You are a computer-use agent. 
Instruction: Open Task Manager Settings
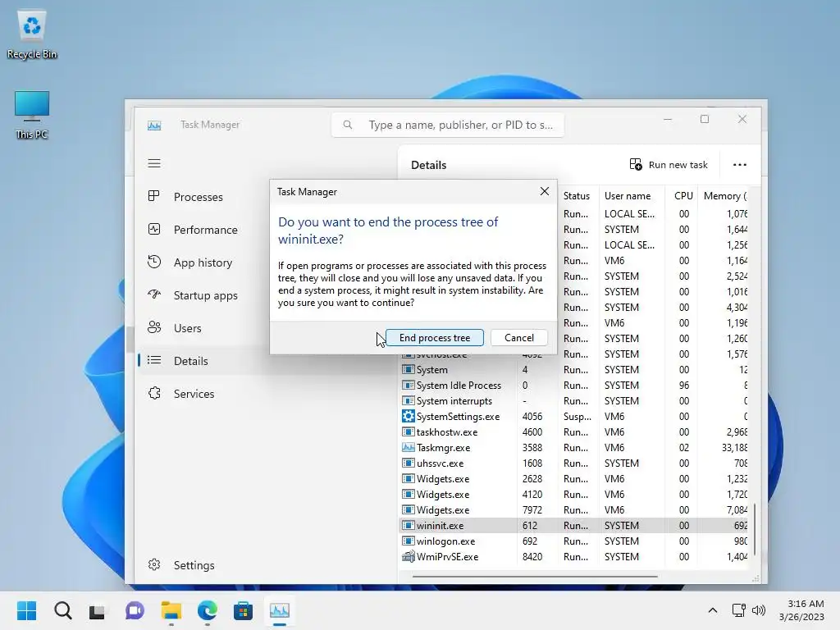point(194,564)
